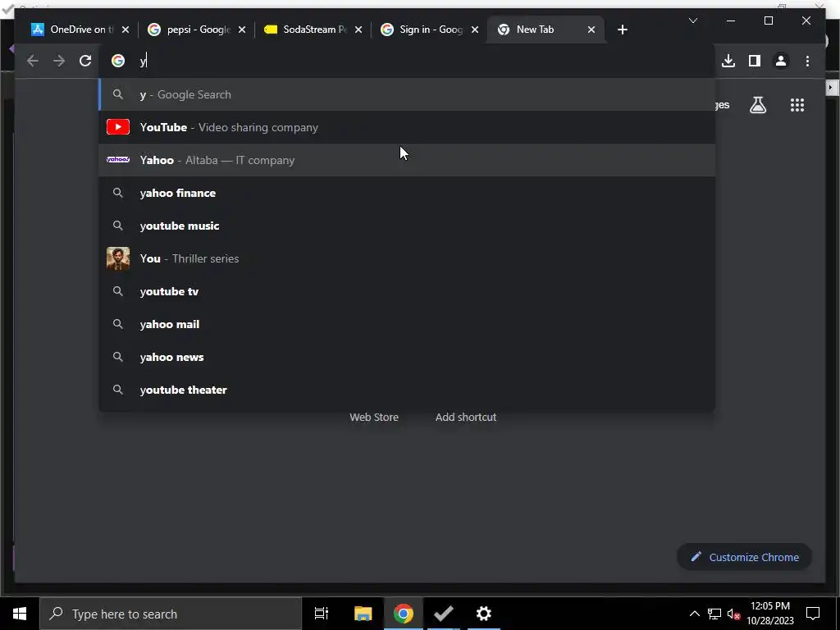Choose the 'youtube tv' suggestion
The image size is (840, 630).
[407, 291]
